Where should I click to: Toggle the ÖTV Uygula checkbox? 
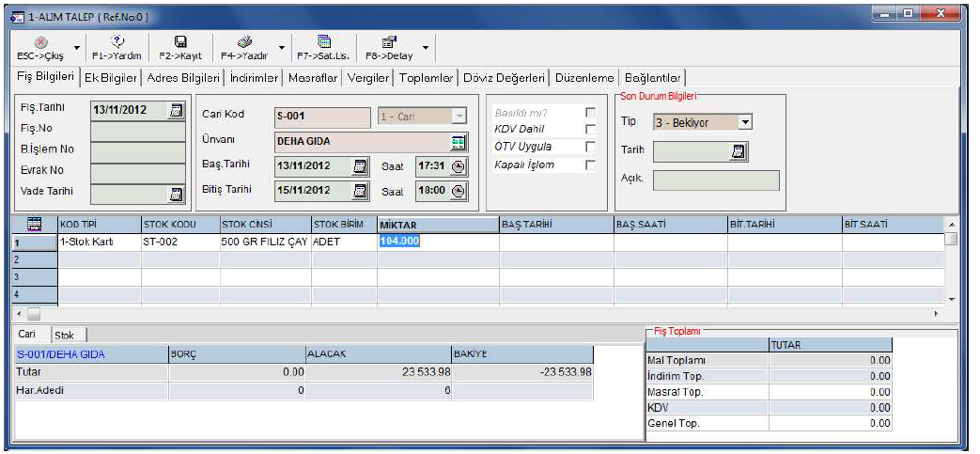pos(590,147)
